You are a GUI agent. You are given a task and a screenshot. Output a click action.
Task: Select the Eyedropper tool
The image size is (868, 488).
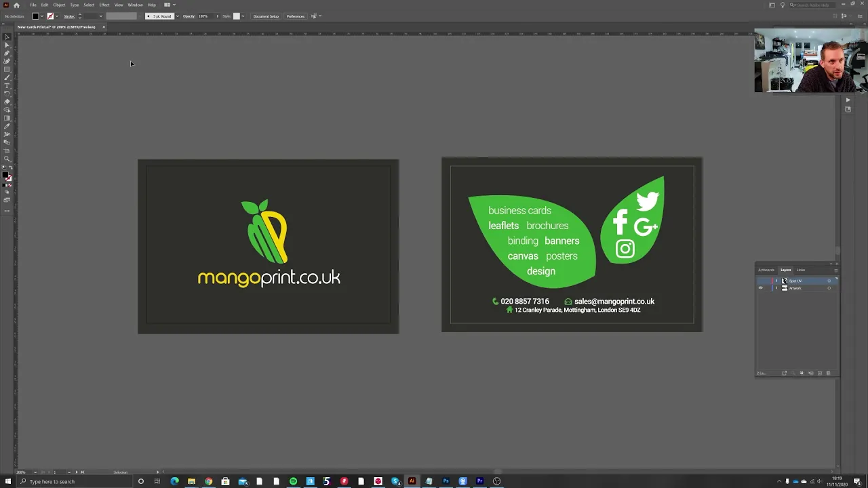coord(7,126)
